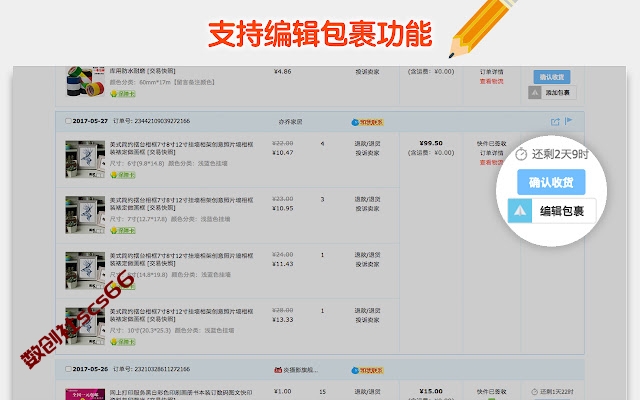Viewport: 640px width, 400px height.
Task: Click guarantee card badge under 7寸 frame item
Action: (123, 231)
